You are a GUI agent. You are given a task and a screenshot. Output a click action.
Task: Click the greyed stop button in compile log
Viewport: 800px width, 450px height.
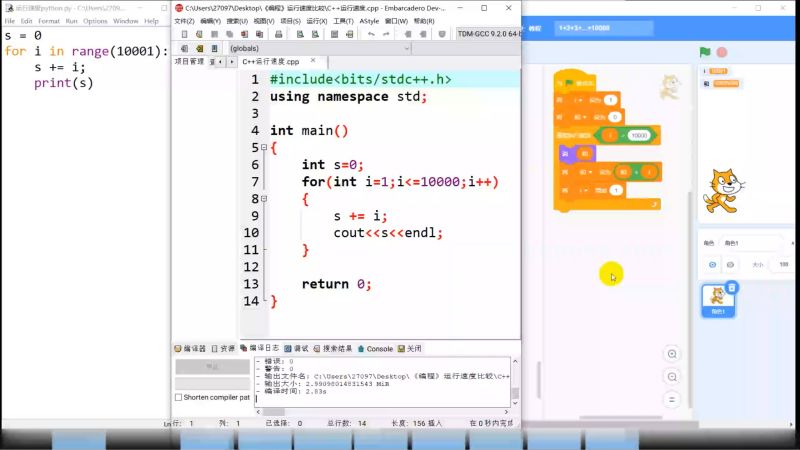pos(212,366)
